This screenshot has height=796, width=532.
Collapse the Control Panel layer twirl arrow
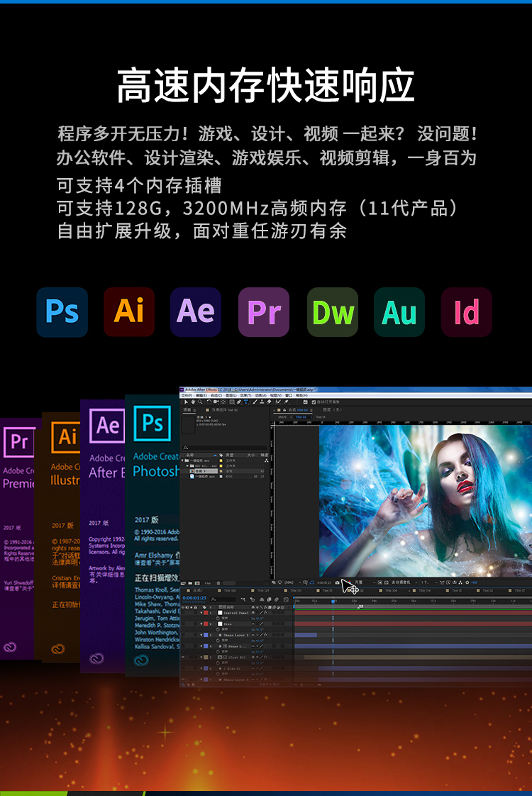pos(201,613)
